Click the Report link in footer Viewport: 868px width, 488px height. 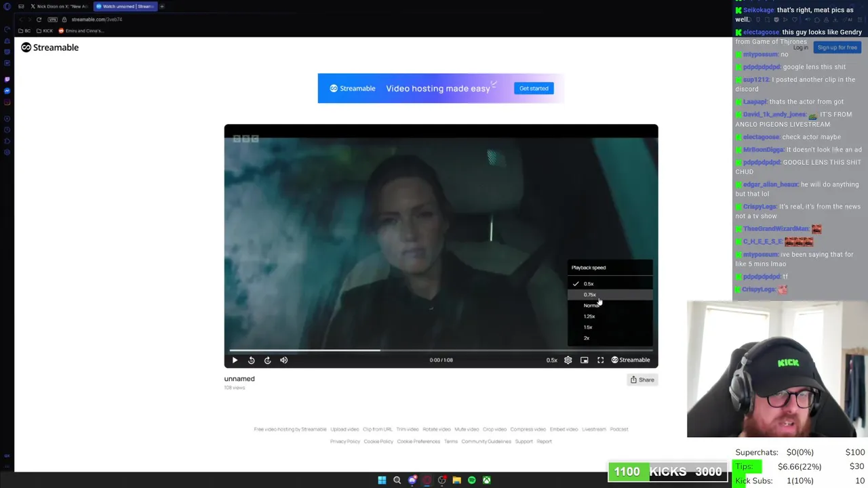tap(545, 441)
